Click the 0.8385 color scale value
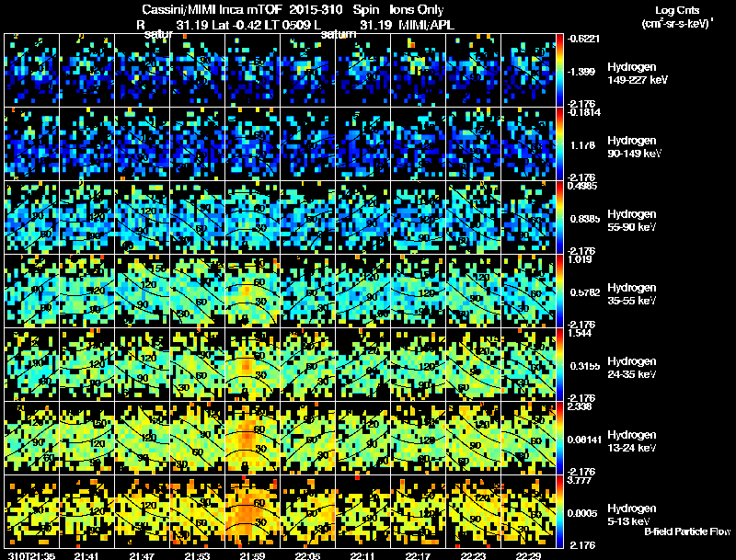Screen dimensions: 736x560 (585, 219)
